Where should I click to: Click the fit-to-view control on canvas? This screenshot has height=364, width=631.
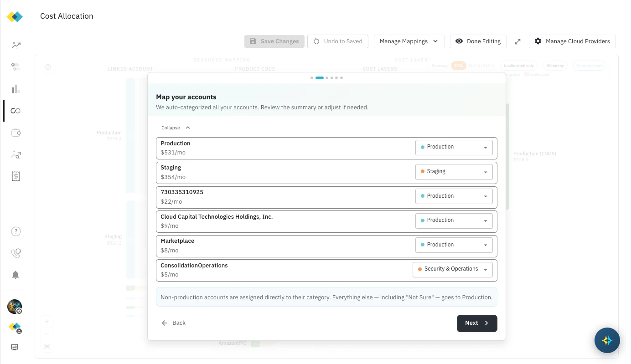click(47, 346)
